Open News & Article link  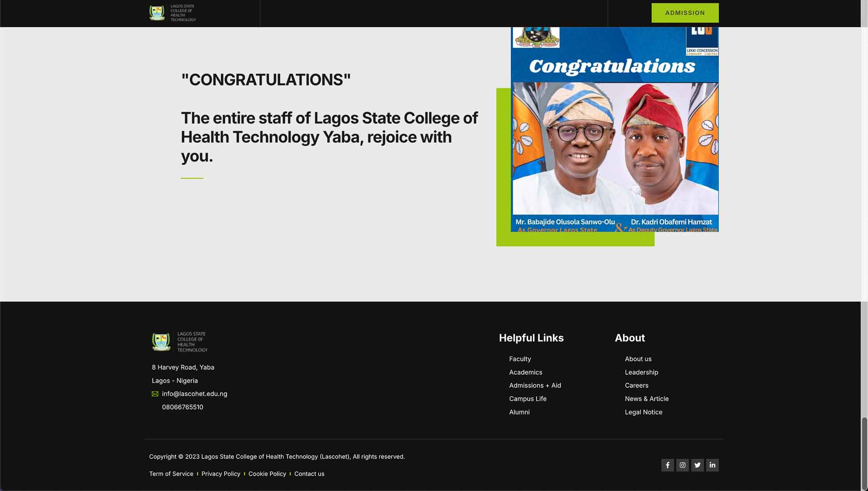(x=646, y=399)
